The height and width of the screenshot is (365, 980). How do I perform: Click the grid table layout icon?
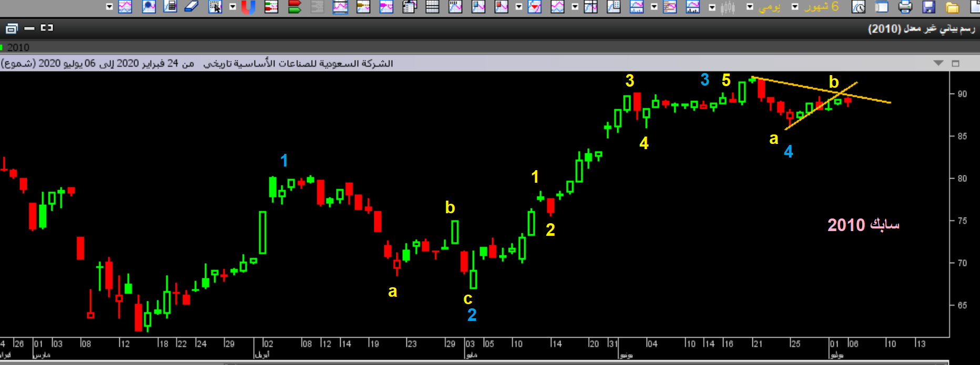pos(432,7)
